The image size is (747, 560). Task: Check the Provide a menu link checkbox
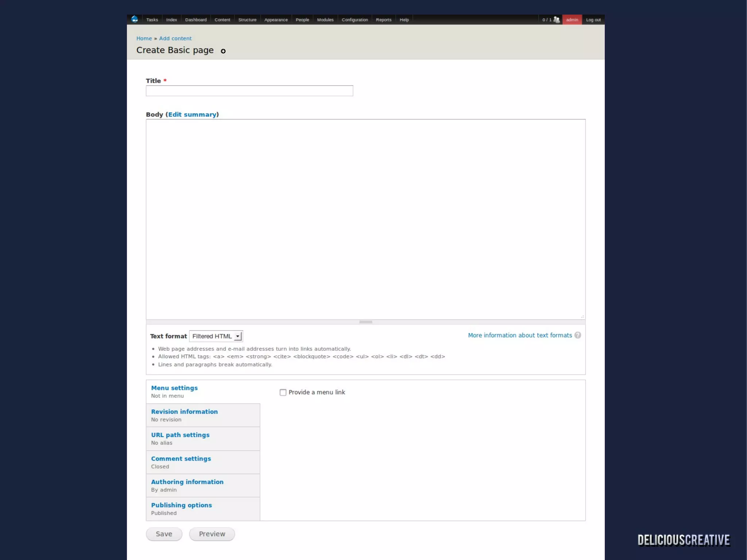tap(283, 392)
